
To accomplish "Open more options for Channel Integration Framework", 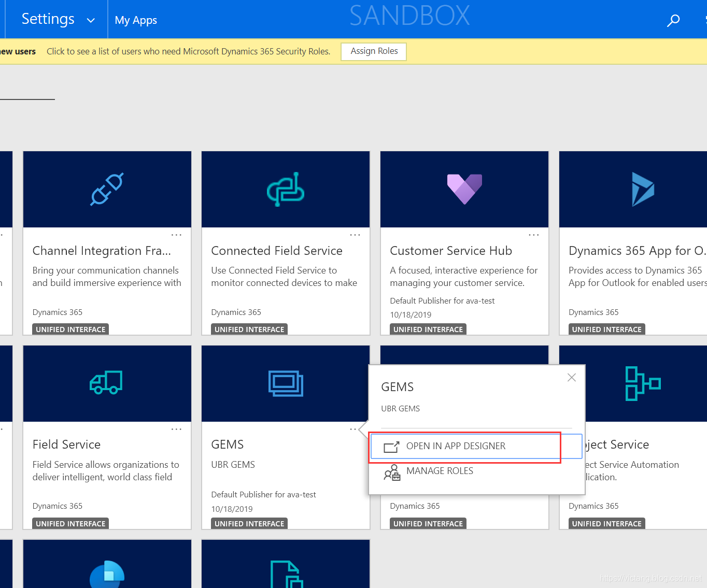I will click(x=176, y=235).
